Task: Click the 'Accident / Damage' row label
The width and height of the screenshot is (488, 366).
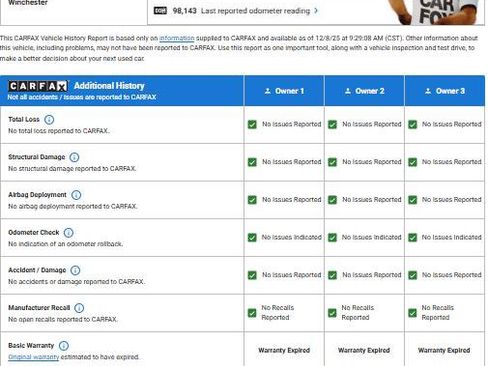Action: (37, 270)
